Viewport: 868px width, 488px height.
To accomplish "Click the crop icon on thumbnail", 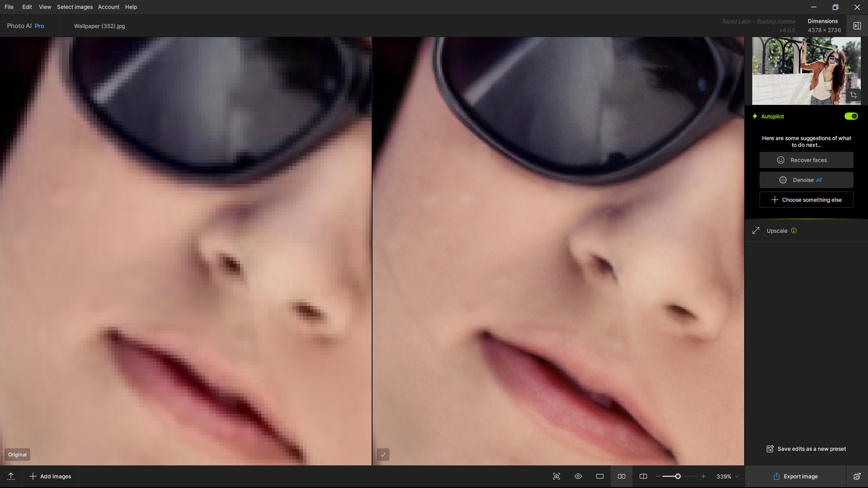I will (x=853, y=95).
